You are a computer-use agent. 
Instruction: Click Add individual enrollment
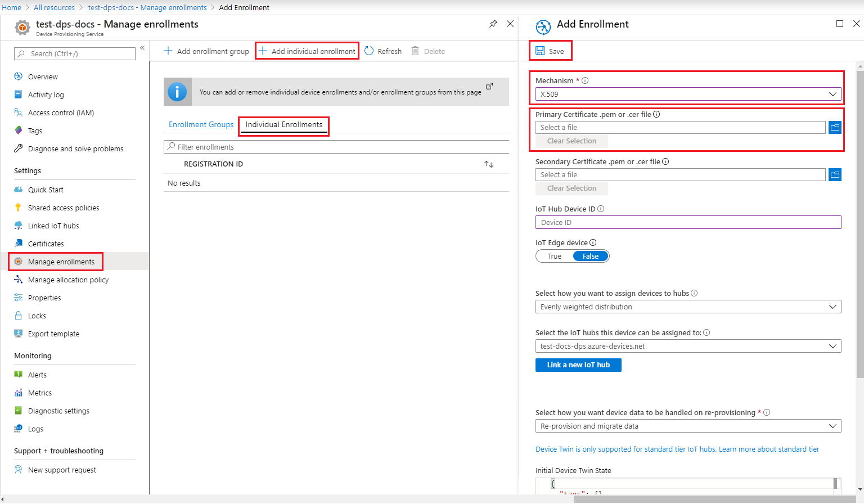tap(307, 51)
